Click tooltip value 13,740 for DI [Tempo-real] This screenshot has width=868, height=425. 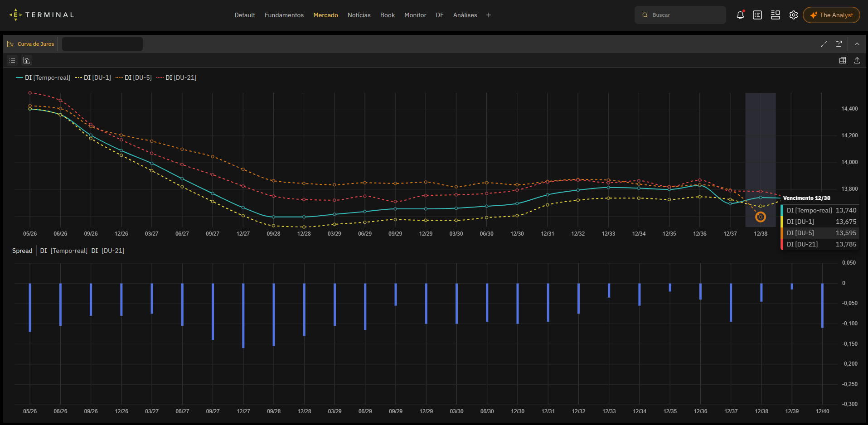coord(846,210)
